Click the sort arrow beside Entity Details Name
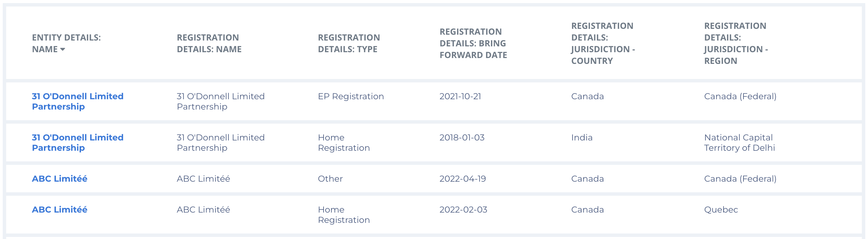The image size is (868, 239). point(62,49)
